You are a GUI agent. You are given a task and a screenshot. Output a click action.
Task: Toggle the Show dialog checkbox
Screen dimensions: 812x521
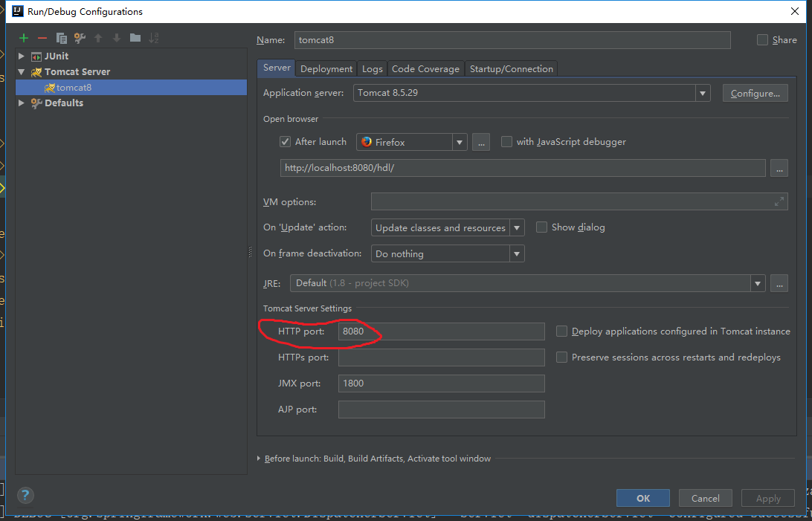click(x=541, y=227)
